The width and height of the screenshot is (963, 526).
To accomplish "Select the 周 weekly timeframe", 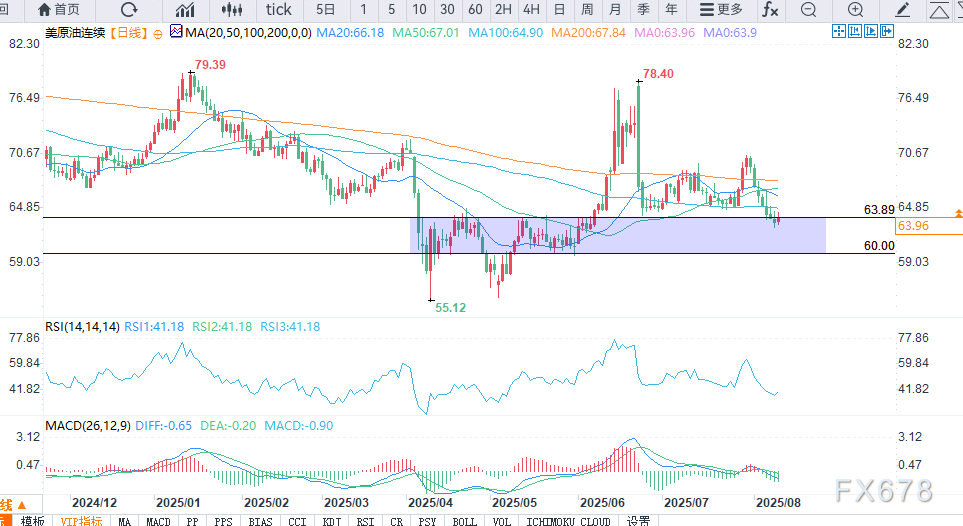I will pos(587,10).
